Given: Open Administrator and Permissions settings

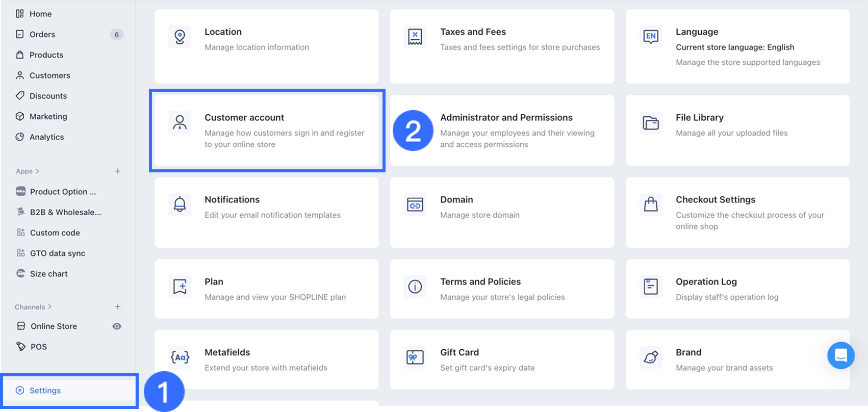Looking at the screenshot, I should (x=502, y=131).
